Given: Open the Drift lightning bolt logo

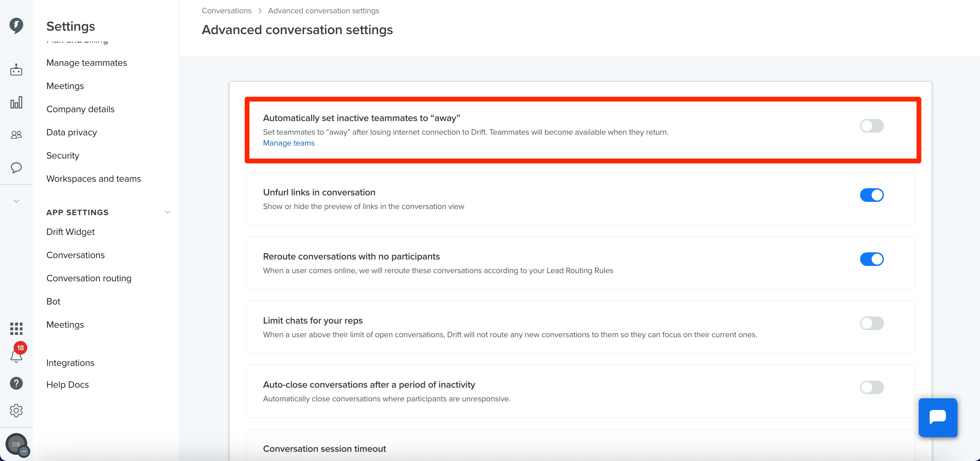Looking at the screenshot, I should [16, 26].
